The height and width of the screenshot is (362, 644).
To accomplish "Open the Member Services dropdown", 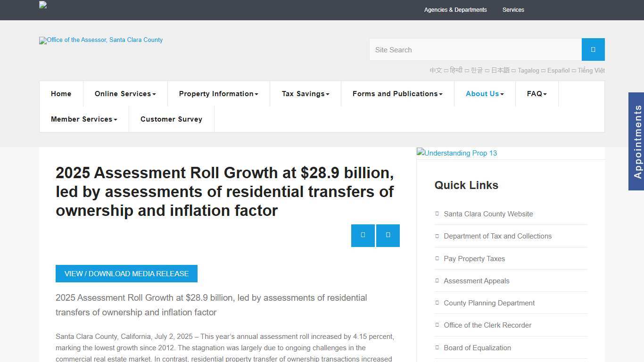I will [x=84, y=119].
